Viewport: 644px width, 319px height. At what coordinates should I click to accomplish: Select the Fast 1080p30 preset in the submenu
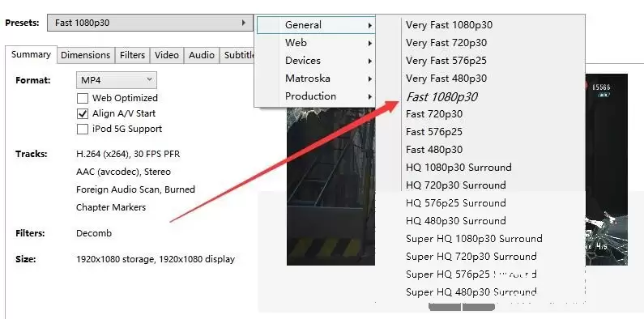pyautogui.click(x=441, y=97)
